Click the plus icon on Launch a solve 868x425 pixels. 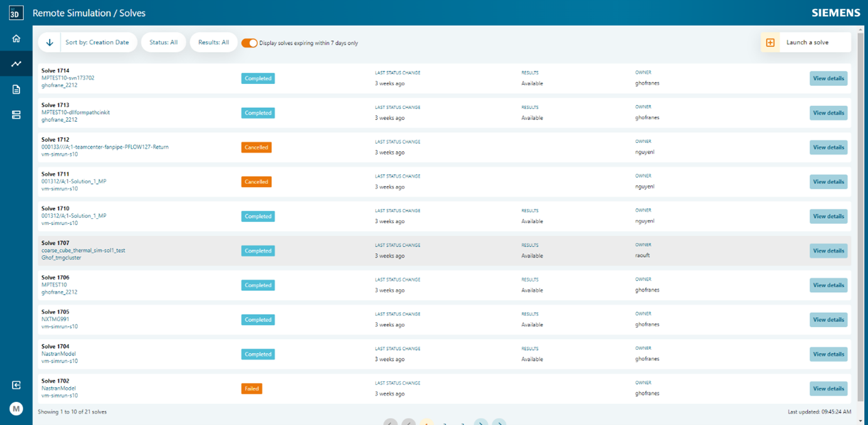pyautogui.click(x=770, y=41)
